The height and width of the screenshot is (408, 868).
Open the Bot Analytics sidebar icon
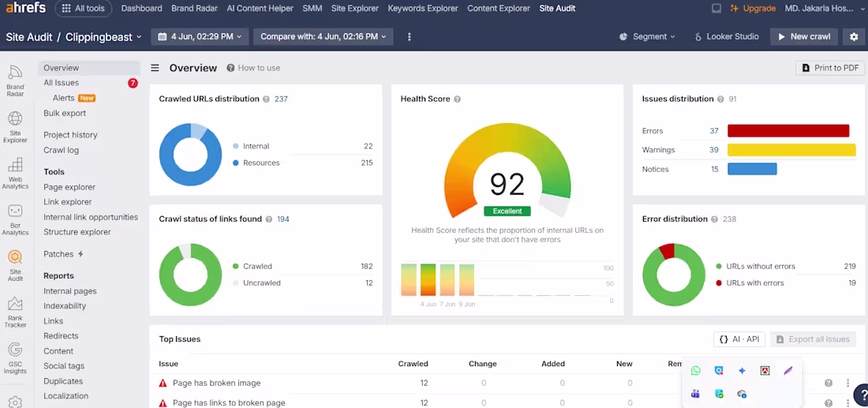(x=15, y=219)
